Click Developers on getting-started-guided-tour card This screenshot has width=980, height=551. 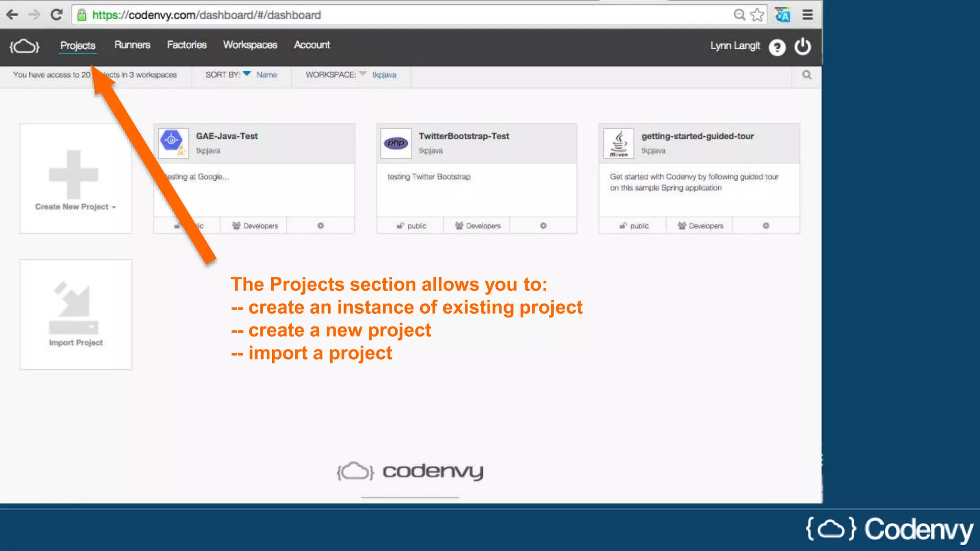pyautogui.click(x=701, y=226)
